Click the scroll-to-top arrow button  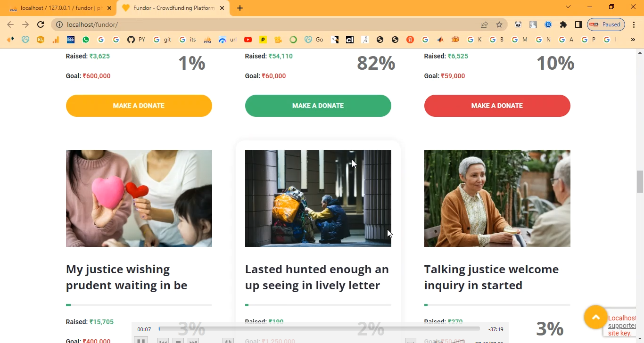coord(595,317)
